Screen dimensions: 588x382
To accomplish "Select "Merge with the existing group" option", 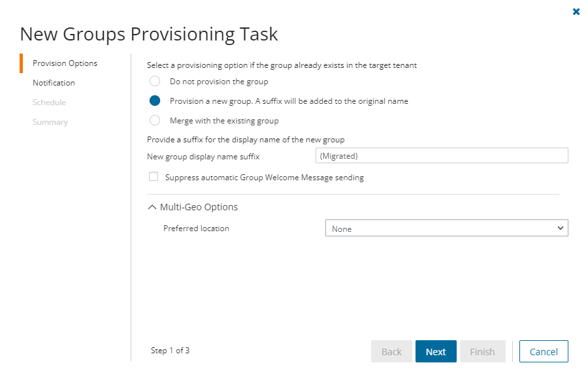I will pos(155,121).
